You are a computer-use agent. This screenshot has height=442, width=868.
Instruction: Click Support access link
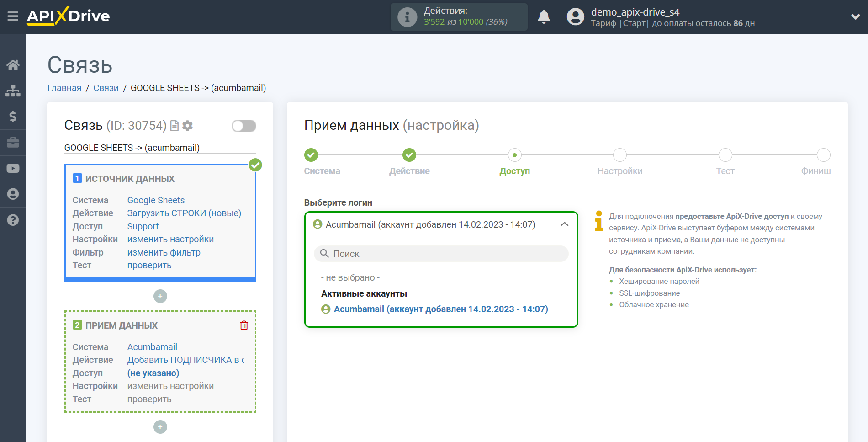(x=143, y=226)
